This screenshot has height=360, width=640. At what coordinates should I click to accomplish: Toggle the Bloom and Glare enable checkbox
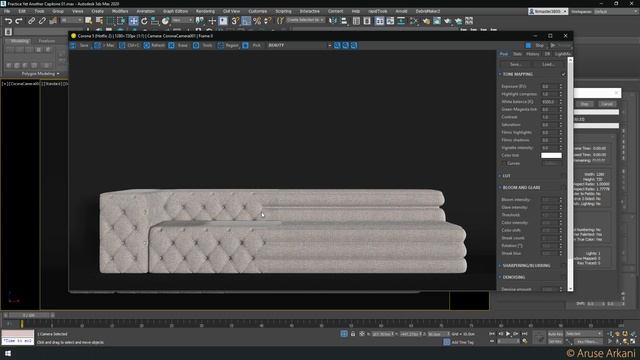563,188
